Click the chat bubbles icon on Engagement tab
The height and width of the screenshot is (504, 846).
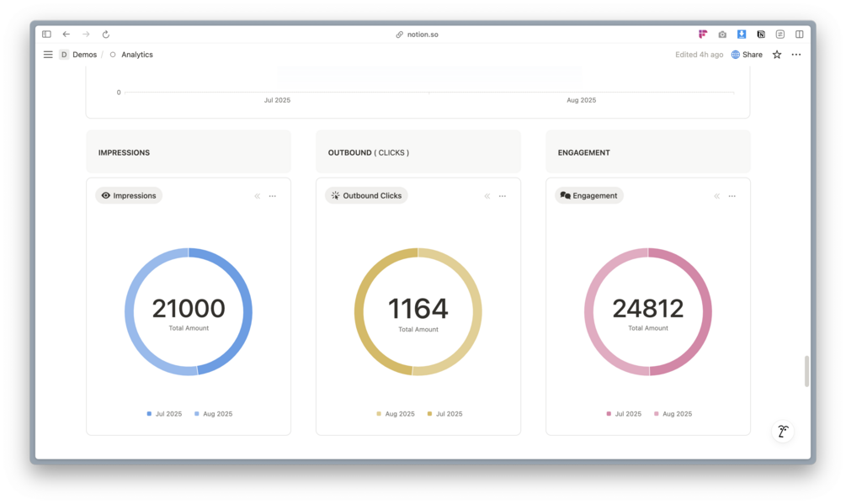[x=565, y=196]
